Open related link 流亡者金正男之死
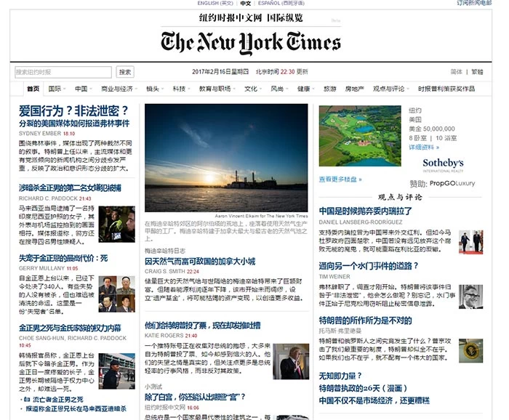The height and width of the screenshot is (420, 509). pyautogui.click(x=57, y=400)
